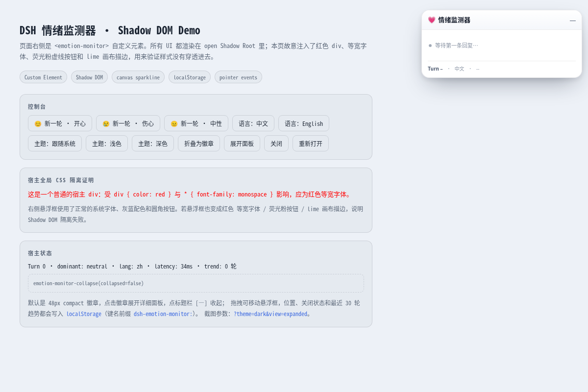Click '宿主全局 CSS 隔离证明' heading
The image size is (588, 392).
[61, 180]
